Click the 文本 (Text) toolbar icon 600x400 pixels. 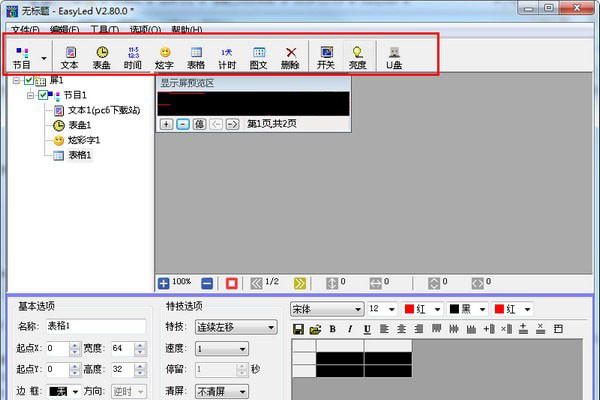pyautogui.click(x=69, y=56)
